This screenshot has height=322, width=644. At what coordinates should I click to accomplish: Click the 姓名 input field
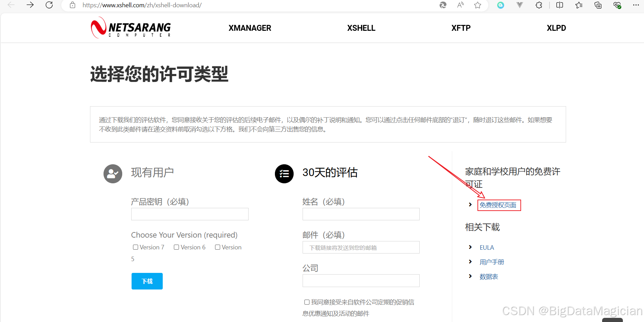(361, 214)
